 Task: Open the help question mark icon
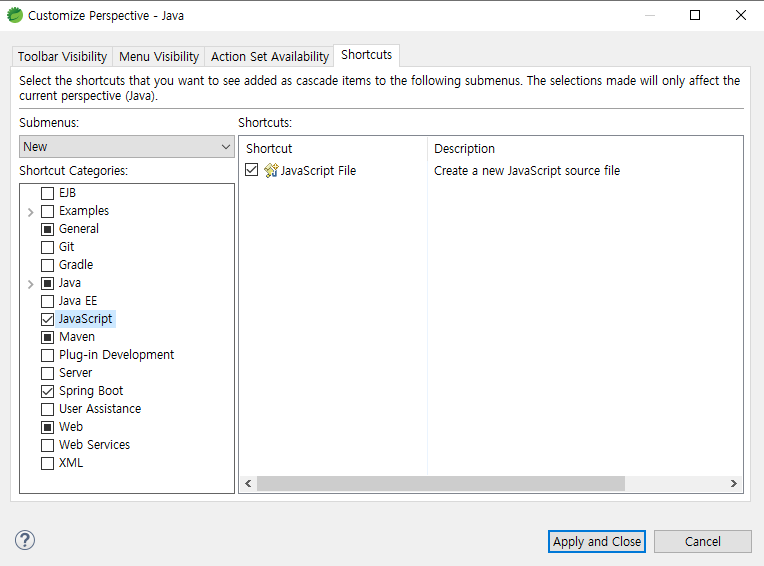[x=25, y=540]
